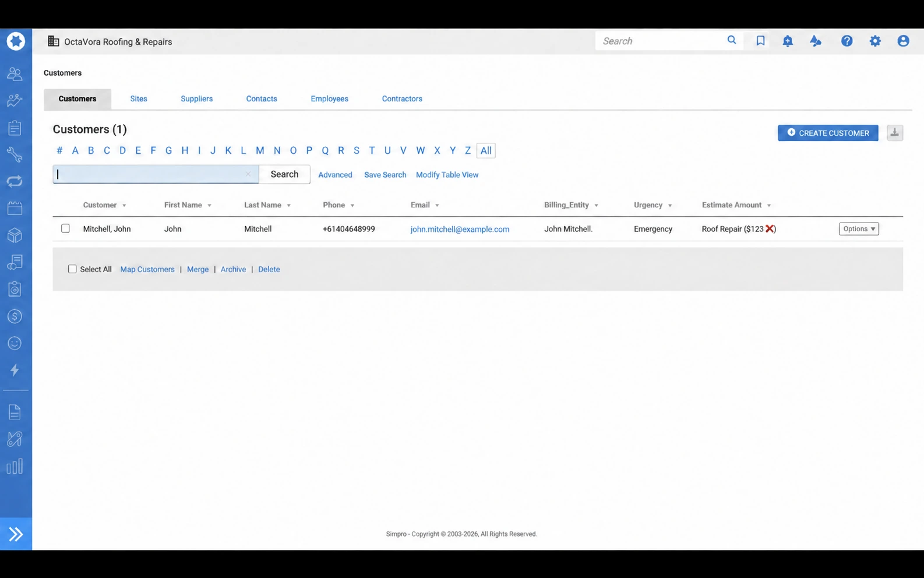Click the Create Customer button

[828, 133]
